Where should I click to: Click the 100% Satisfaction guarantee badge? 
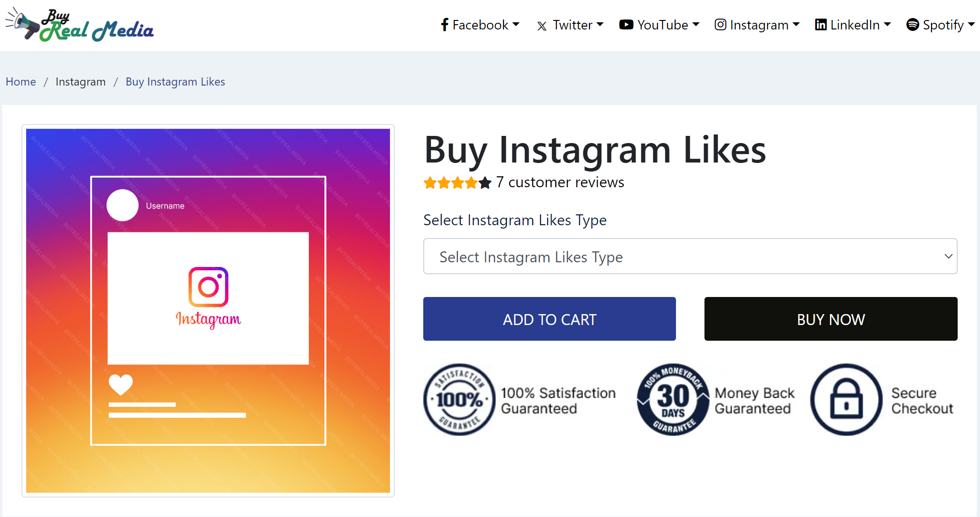click(459, 400)
